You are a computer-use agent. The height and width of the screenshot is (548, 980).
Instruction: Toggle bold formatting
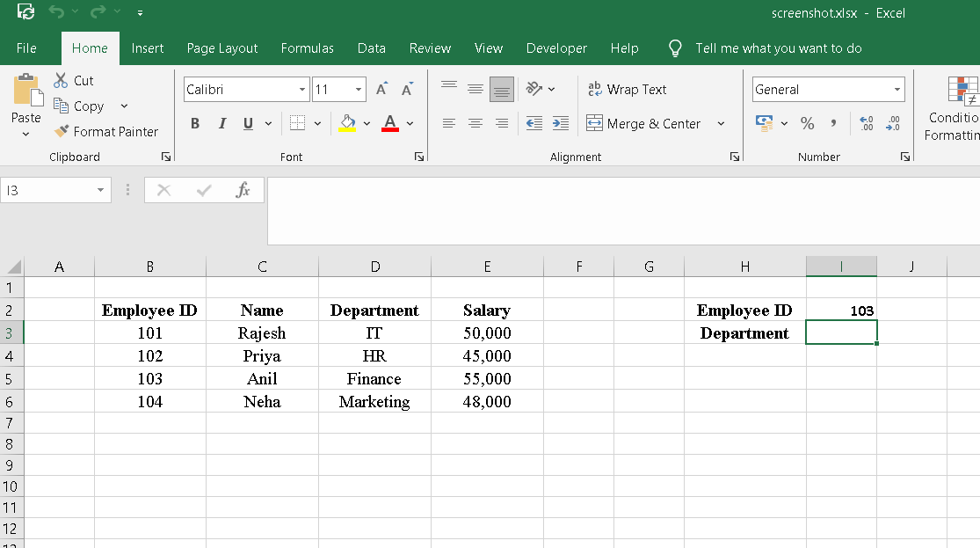pyautogui.click(x=195, y=123)
